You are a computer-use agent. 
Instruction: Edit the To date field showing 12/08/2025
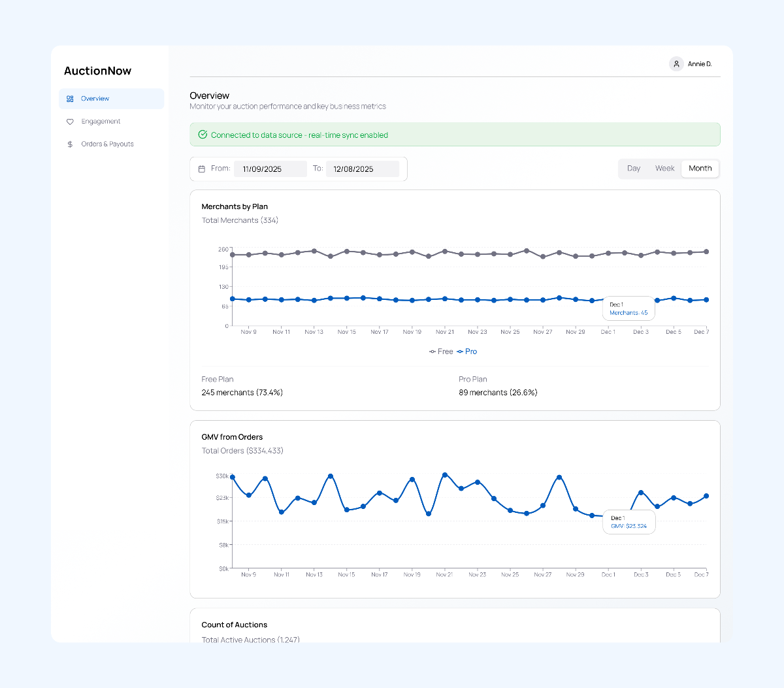(363, 168)
